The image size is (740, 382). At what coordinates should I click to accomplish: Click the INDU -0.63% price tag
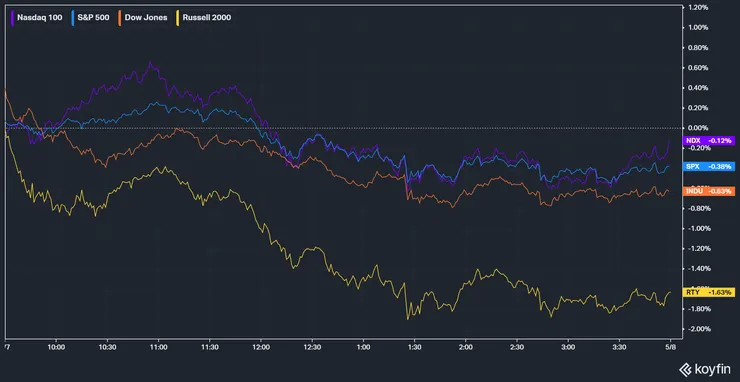click(x=709, y=191)
